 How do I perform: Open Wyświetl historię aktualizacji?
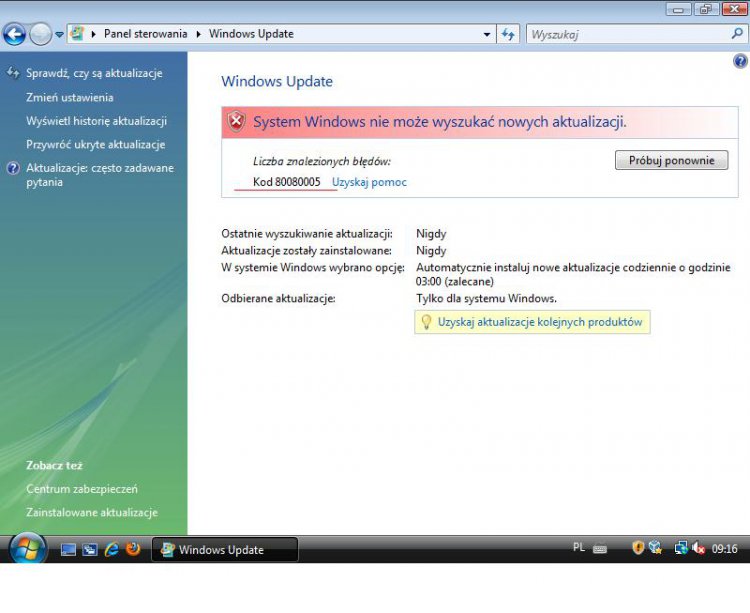(x=97, y=121)
